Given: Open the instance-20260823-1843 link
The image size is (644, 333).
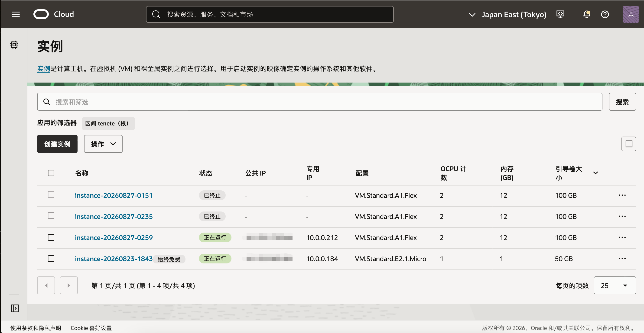Looking at the screenshot, I should pyautogui.click(x=114, y=259).
